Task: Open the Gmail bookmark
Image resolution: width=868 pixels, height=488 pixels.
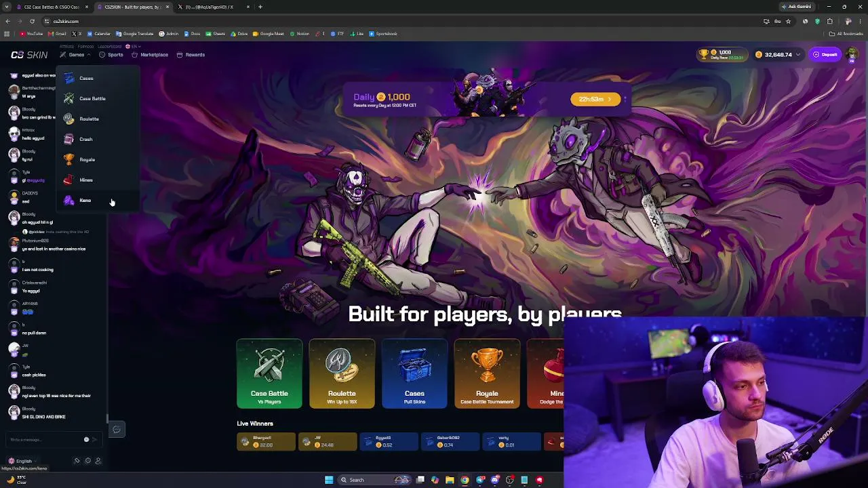Action: point(58,34)
